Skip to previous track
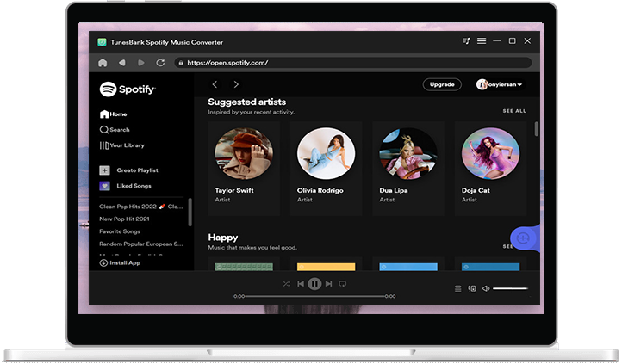The image size is (622, 364). [301, 284]
